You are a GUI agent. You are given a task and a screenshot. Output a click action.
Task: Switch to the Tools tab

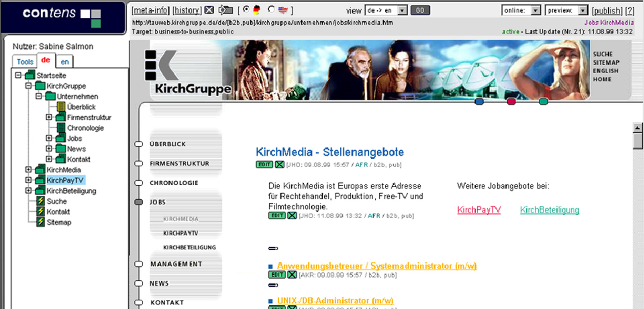(x=25, y=62)
